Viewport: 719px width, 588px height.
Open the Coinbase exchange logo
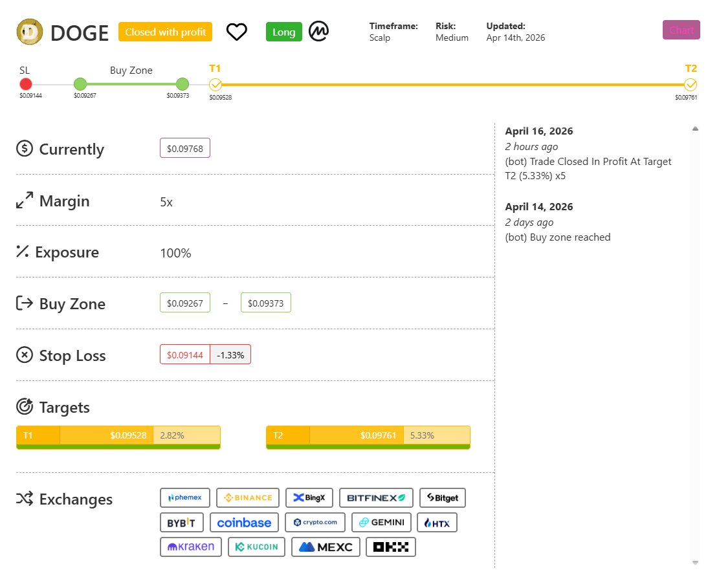pyautogui.click(x=244, y=522)
